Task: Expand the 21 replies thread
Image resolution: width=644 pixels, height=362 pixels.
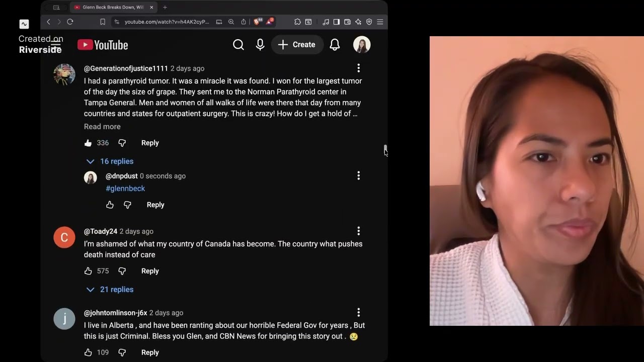Action: (x=110, y=290)
